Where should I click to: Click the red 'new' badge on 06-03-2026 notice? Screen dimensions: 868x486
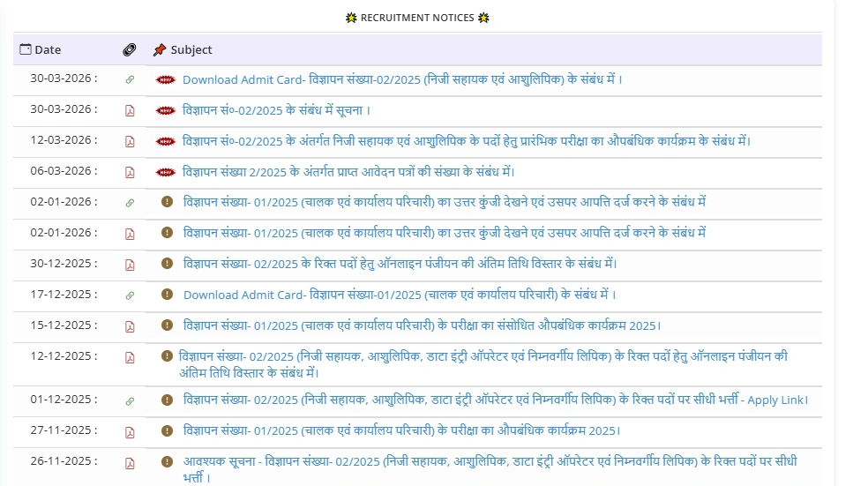(165, 172)
